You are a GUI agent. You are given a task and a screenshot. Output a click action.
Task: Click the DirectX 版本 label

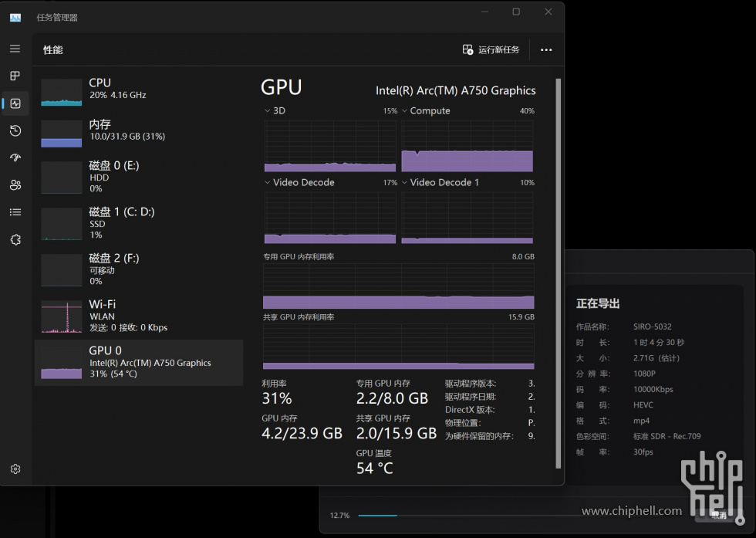click(x=470, y=410)
